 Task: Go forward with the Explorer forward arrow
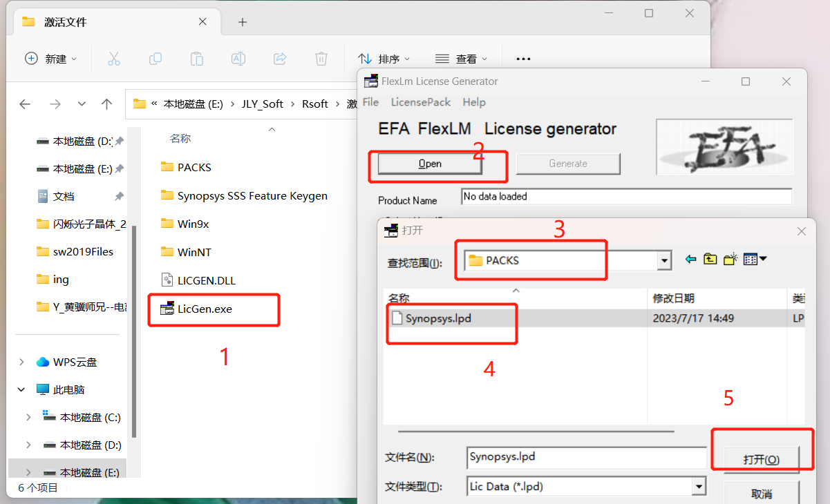click(55, 104)
